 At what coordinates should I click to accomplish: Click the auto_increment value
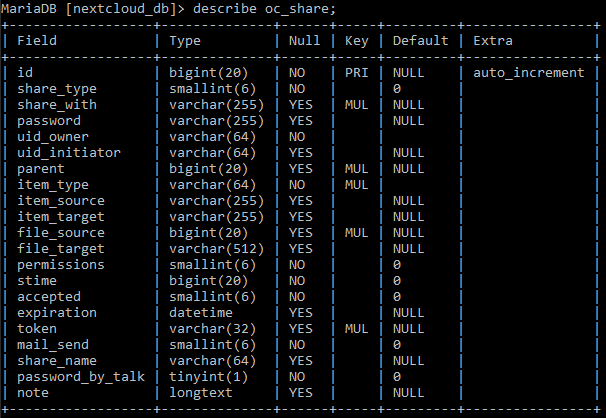529,73
